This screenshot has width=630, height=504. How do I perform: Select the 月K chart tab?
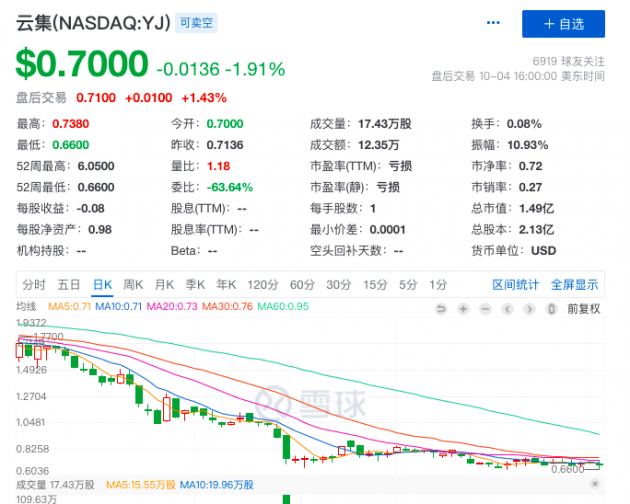click(164, 285)
